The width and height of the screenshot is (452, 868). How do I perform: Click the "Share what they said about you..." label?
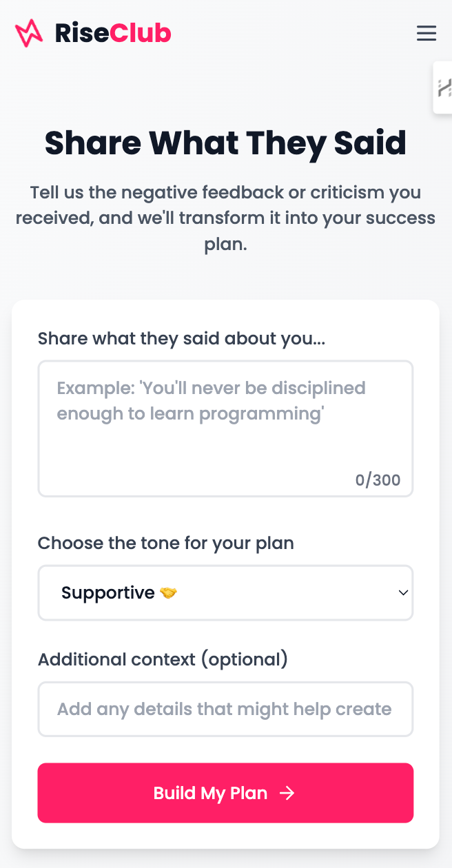pyautogui.click(x=182, y=338)
